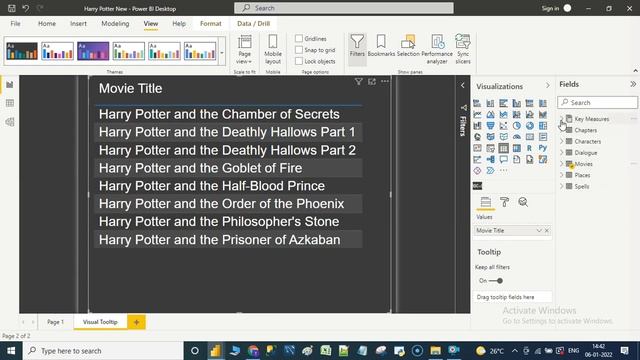
Task: Choose the Line chart visualization
Action: (x=477, y=115)
